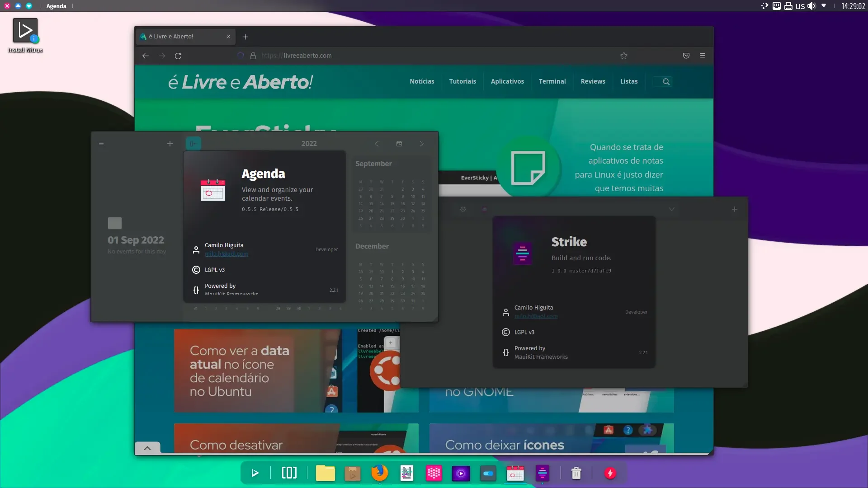This screenshot has width=868, height=488.
Task: Jump to today with Agenda calendar icon
Action: (399, 144)
